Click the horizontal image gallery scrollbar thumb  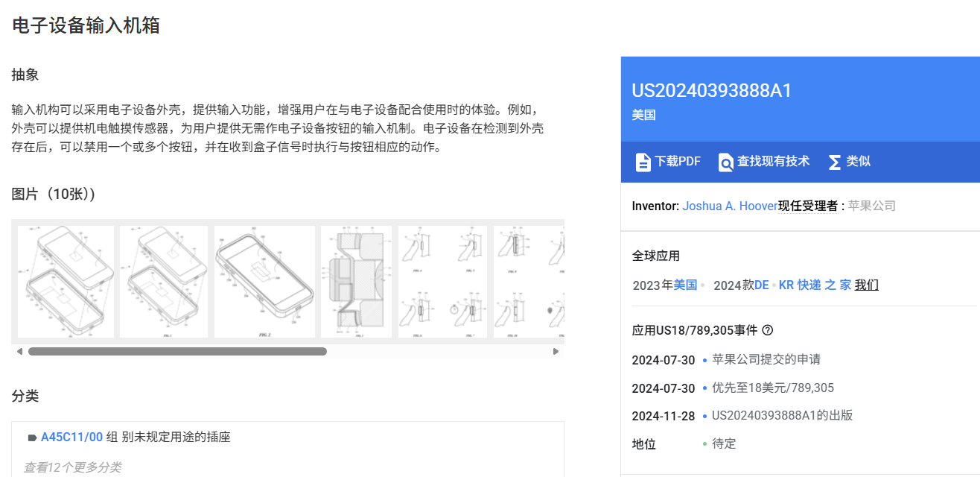(177, 351)
